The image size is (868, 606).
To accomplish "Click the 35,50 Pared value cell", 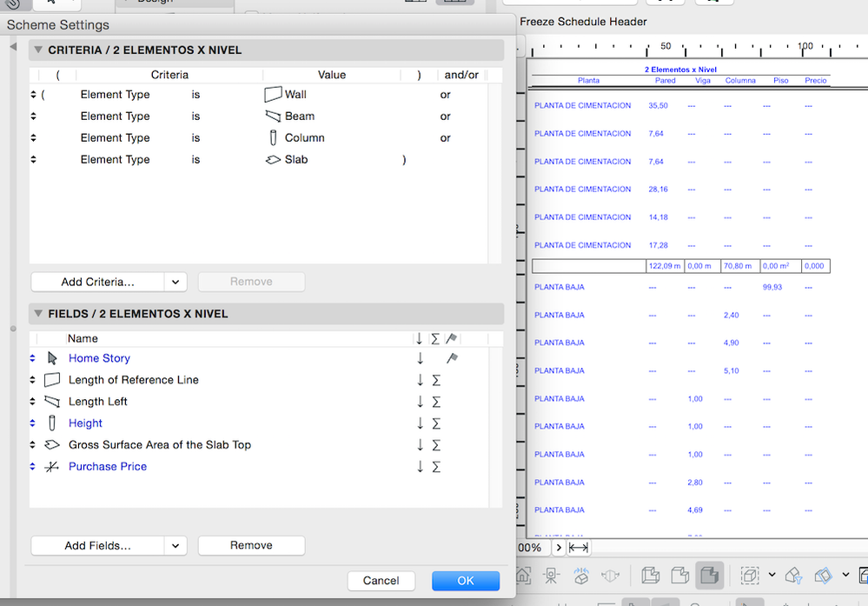I will 658,105.
